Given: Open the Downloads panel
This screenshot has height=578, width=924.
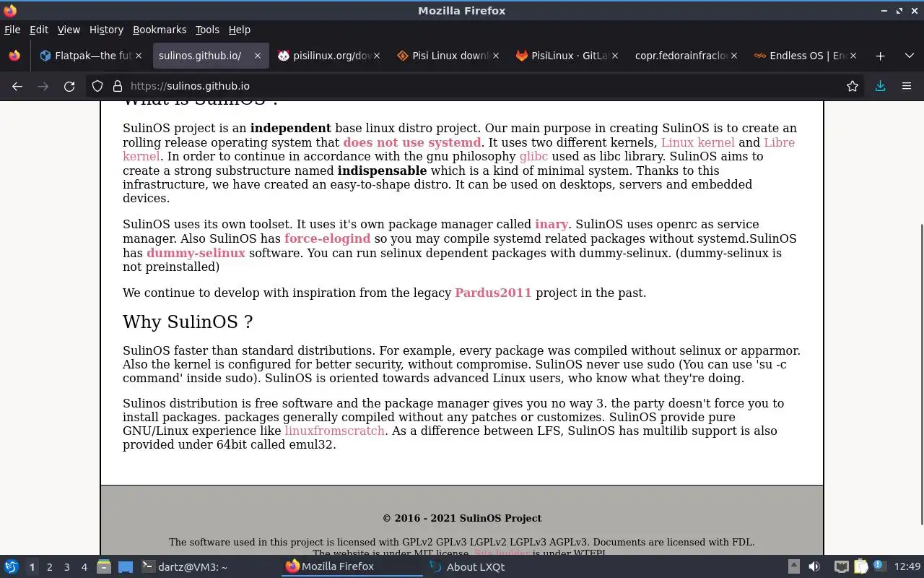Looking at the screenshot, I should point(881,86).
